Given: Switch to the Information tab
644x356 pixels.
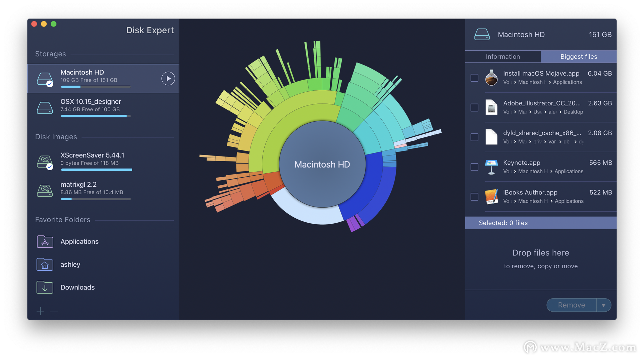Looking at the screenshot, I should pos(503,56).
